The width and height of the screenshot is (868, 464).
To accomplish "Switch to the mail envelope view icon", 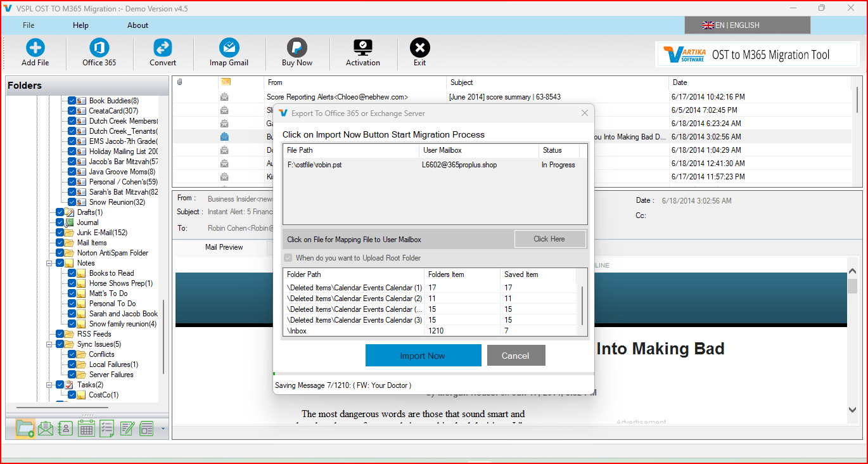I will coord(46,429).
